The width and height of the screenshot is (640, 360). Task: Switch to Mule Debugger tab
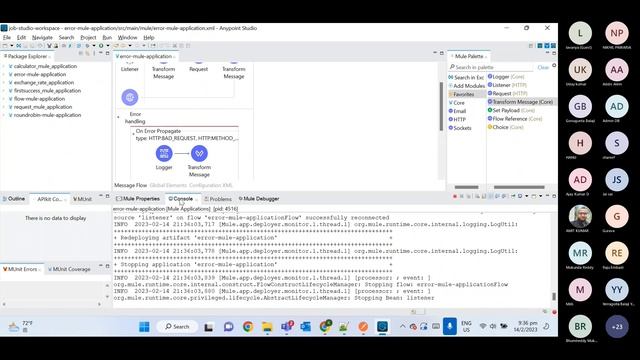(x=259, y=199)
